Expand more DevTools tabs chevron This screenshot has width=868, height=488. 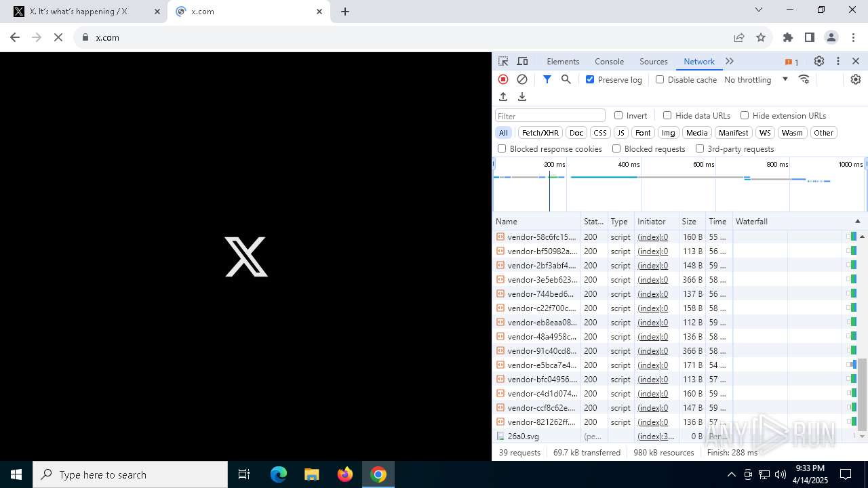(730, 61)
